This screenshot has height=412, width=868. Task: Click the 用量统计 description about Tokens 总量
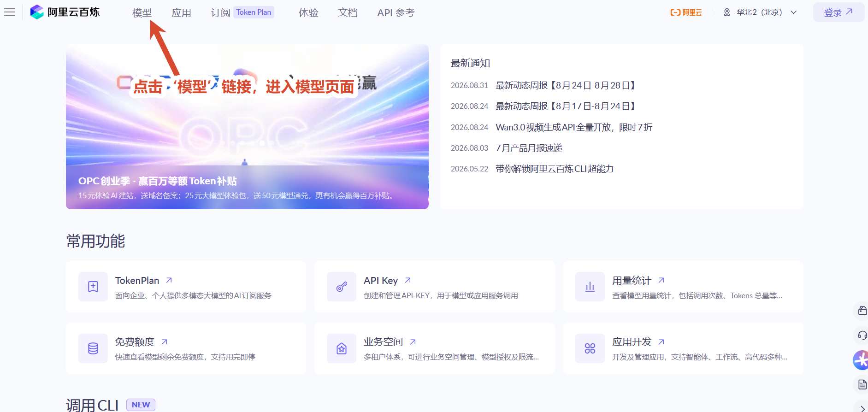point(697,296)
